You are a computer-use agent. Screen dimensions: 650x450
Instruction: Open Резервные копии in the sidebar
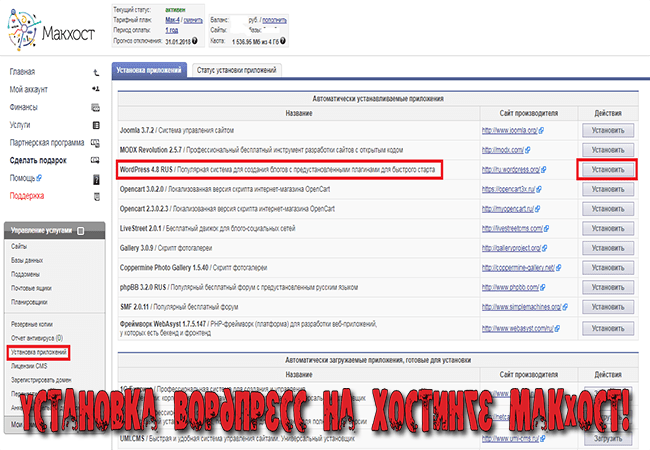coord(32,324)
